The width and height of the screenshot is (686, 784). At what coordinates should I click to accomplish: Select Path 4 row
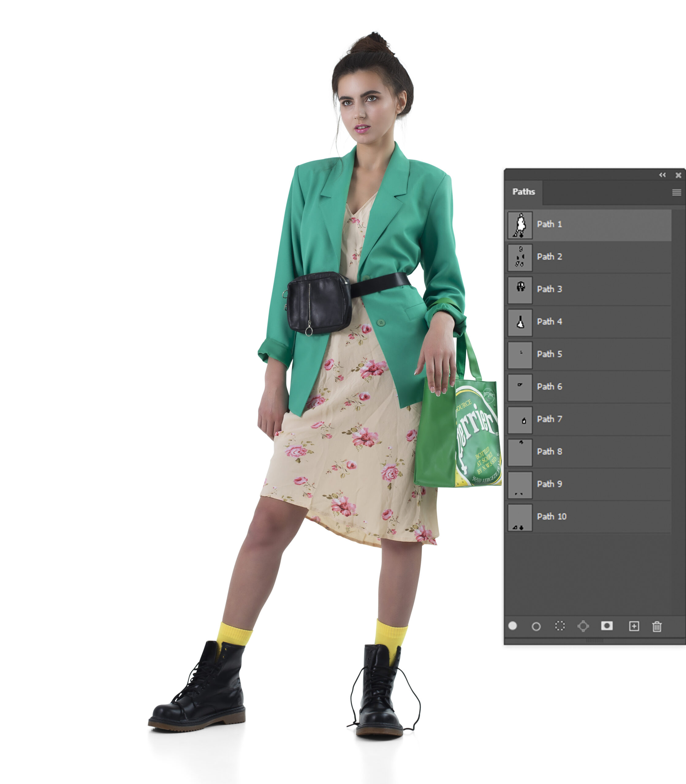pyautogui.click(x=549, y=322)
